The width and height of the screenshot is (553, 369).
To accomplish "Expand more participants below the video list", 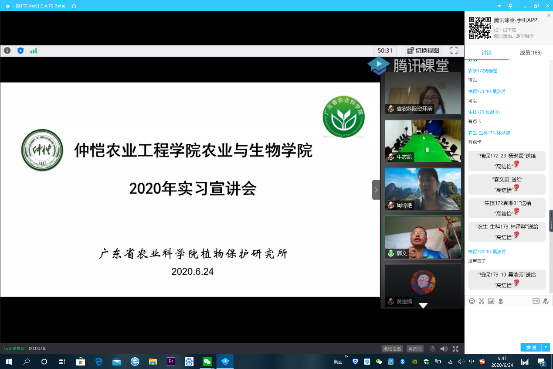I will click(423, 305).
